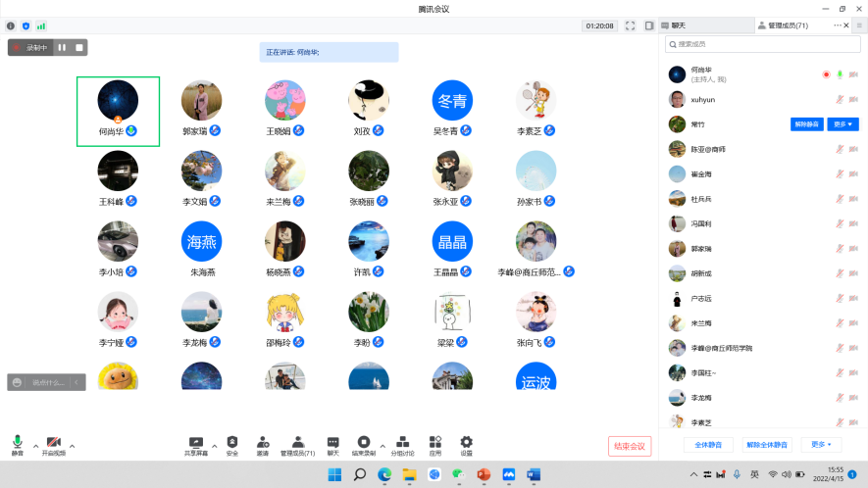Expand the arrow beside 共享屏幕
Viewport: 868px width, 488px height.
click(x=214, y=445)
